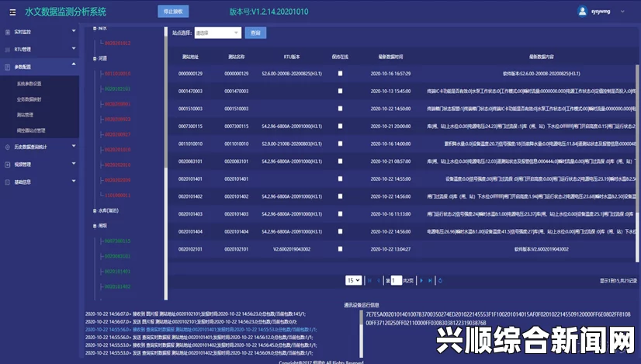
Task: Tick 保持在线 checkbox in row 0020101402
Action: (340, 196)
